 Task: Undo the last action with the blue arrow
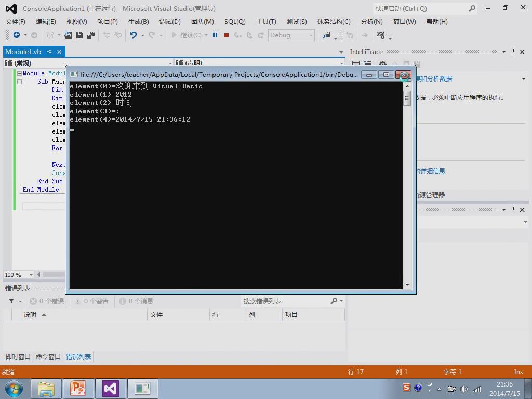134,35
